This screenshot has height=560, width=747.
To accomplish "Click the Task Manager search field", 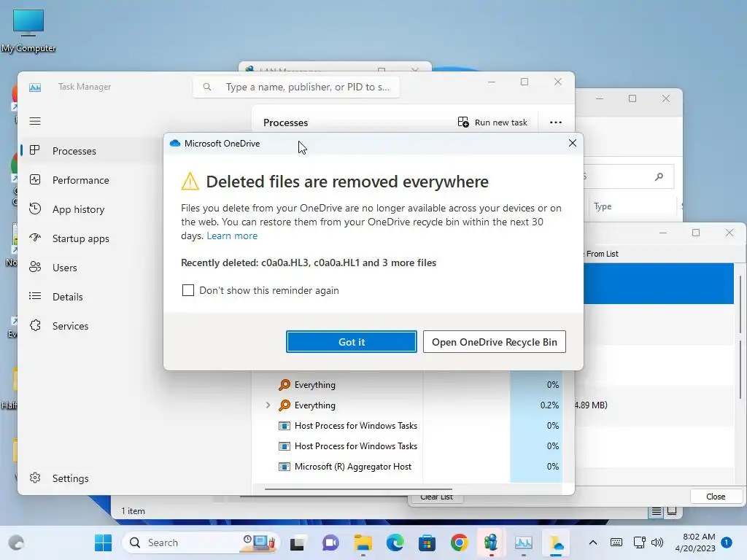I will coord(296,87).
